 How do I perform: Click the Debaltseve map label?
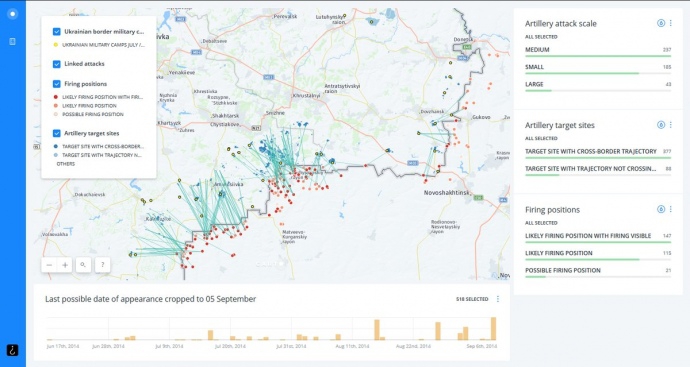click(215, 41)
